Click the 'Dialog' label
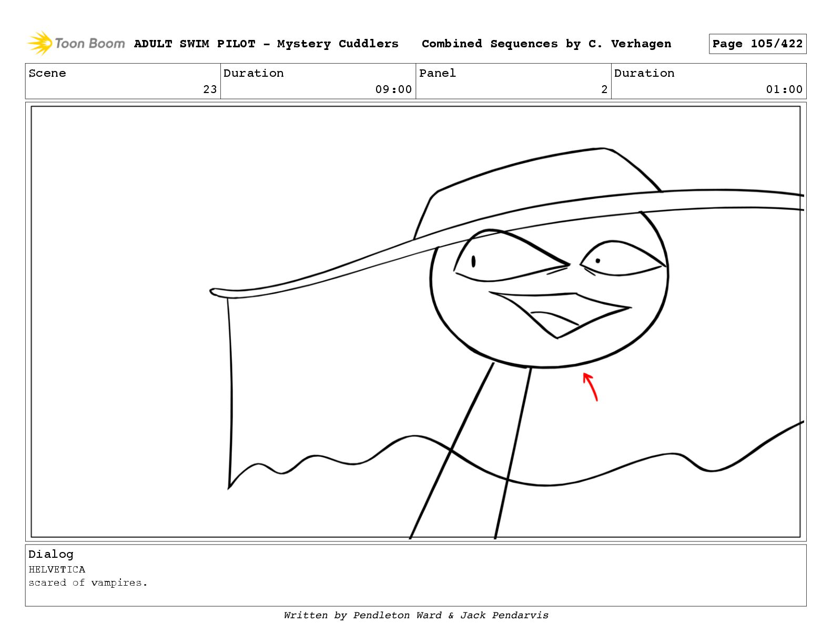Screen dimensions: 832x644 [51, 554]
